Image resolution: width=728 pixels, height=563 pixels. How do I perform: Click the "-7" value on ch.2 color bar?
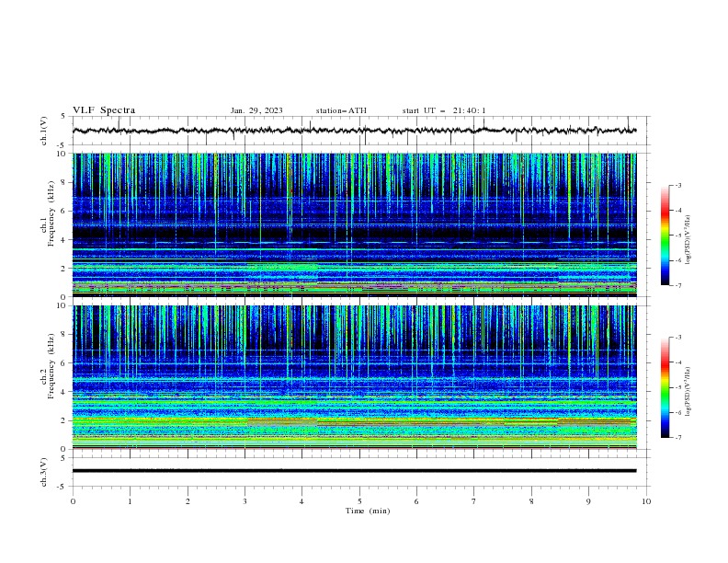pyautogui.click(x=678, y=437)
